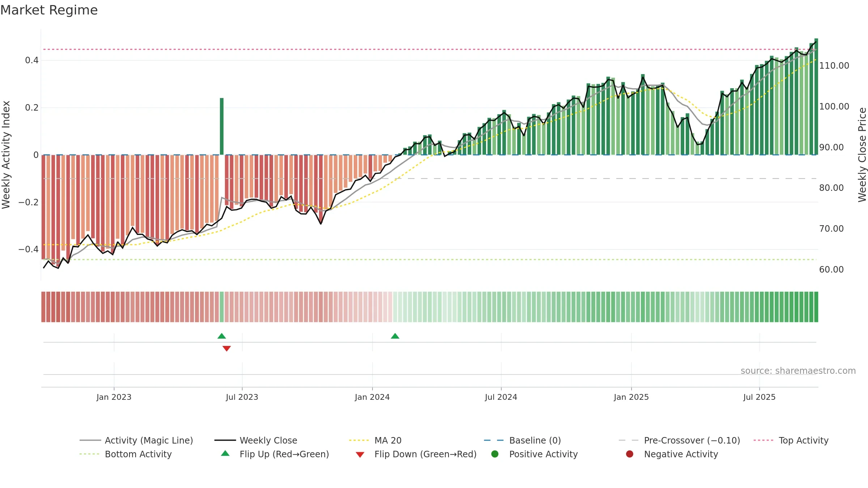Click the flip-up triangle after Jan 2024
Screen dimensions: 868x488
point(395,336)
